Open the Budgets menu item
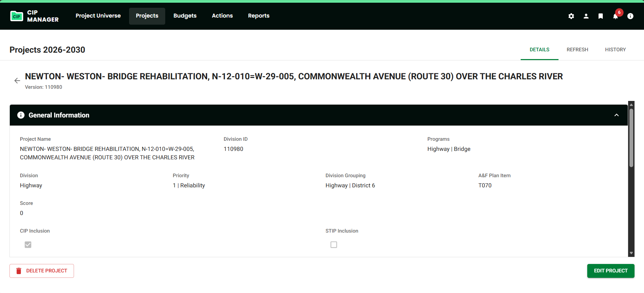 click(x=185, y=16)
